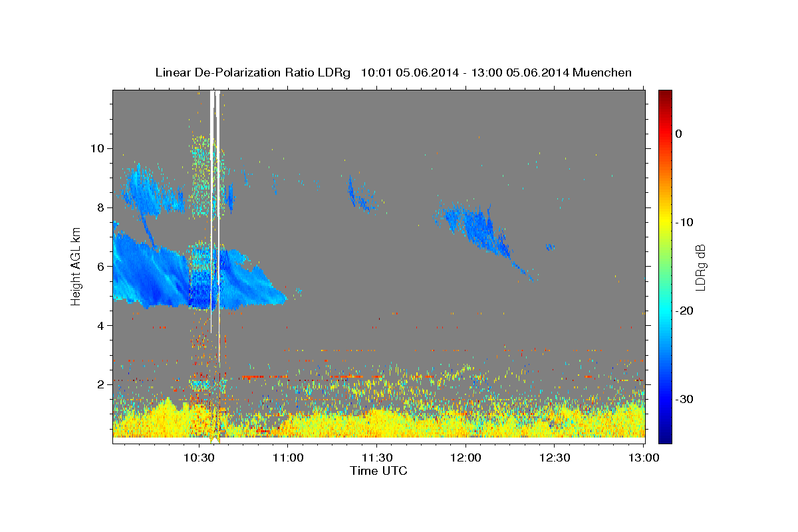
Task: Click the yellow section of the colorbar
Action: click(665, 223)
